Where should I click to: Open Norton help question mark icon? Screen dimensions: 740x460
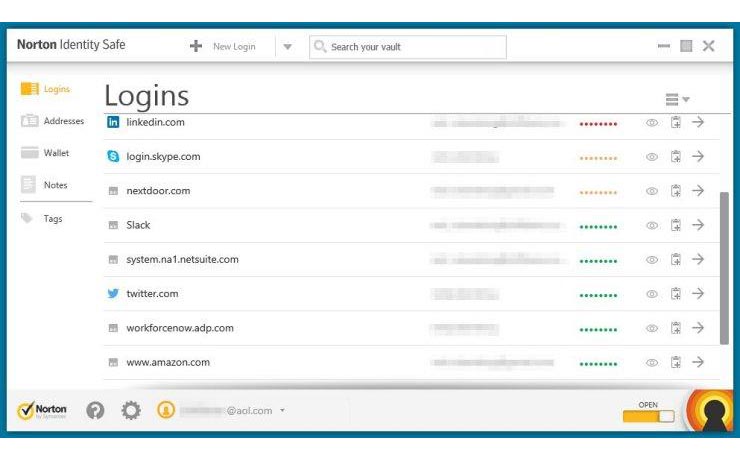[95, 410]
